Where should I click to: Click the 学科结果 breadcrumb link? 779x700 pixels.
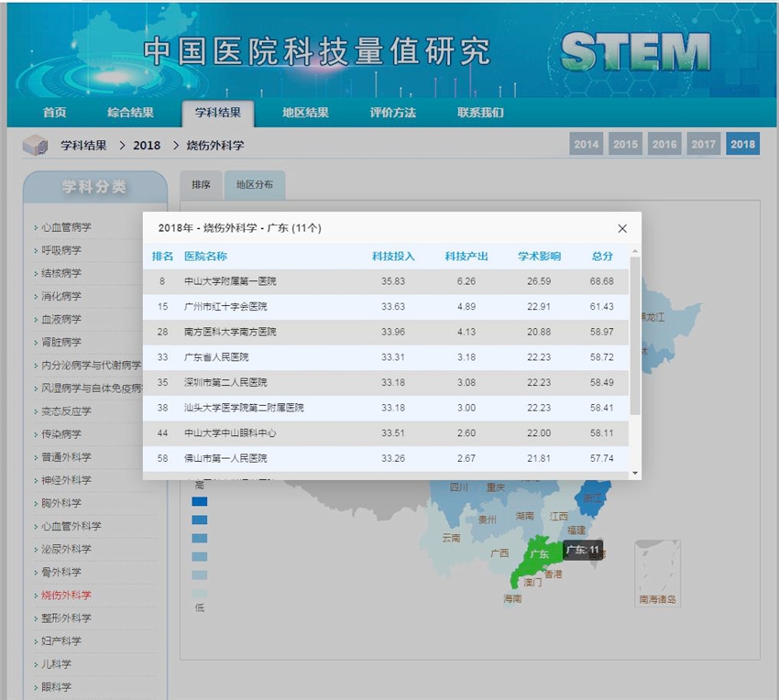point(83,146)
